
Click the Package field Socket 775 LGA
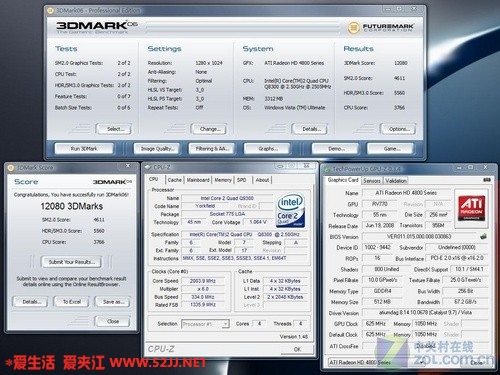227,214
